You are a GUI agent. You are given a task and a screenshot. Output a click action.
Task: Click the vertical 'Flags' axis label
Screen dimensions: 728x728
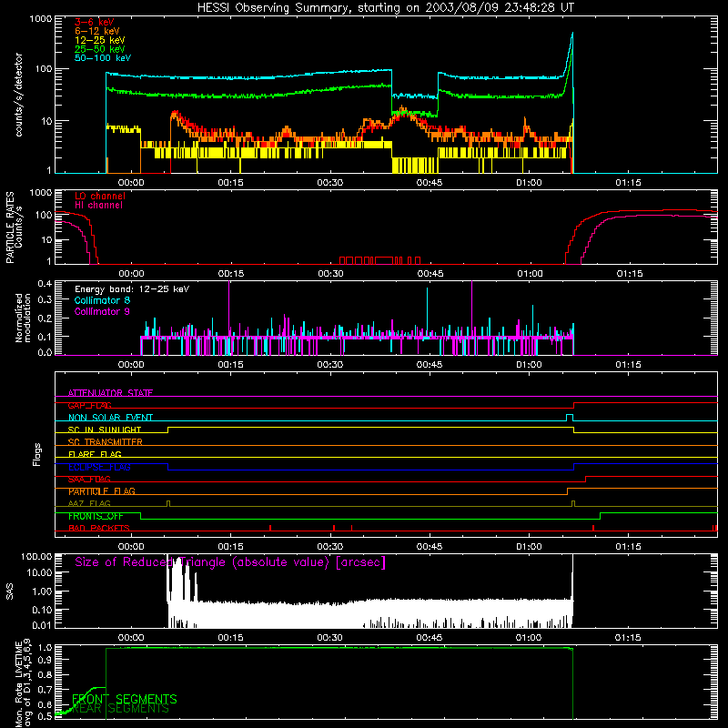tap(37, 454)
